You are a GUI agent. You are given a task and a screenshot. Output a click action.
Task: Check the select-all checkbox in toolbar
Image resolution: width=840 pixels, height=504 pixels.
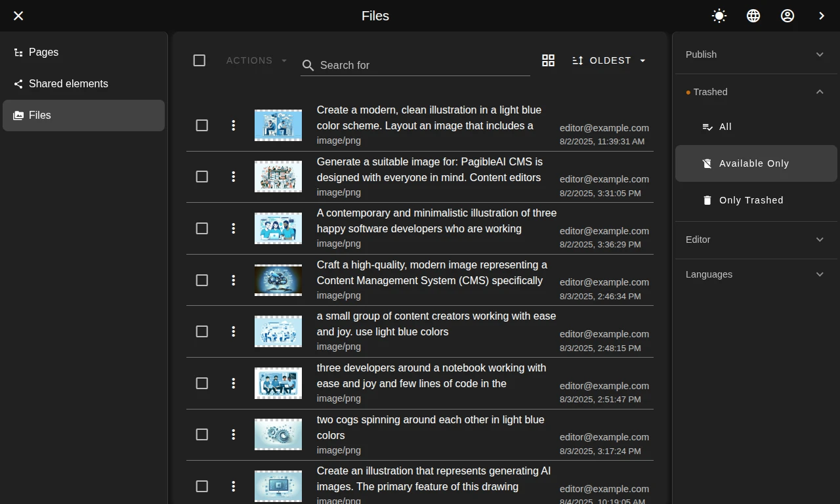pos(199,60)
